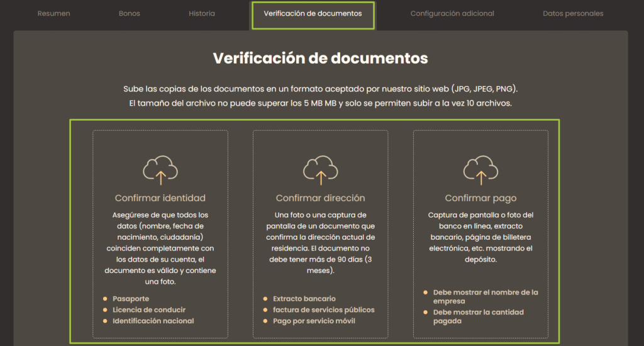
Task: Click the Extracto bancario item
Action: coord(304,299)
